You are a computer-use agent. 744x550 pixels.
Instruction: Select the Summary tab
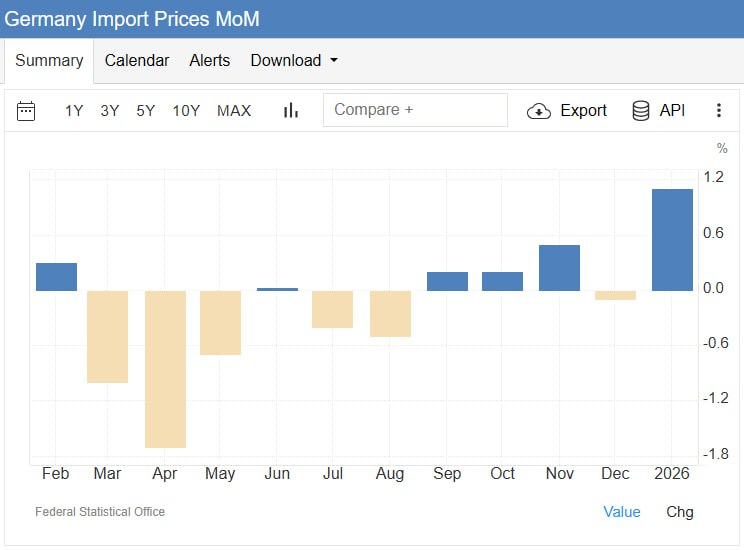pyautogui.click(x=49, y=61)
